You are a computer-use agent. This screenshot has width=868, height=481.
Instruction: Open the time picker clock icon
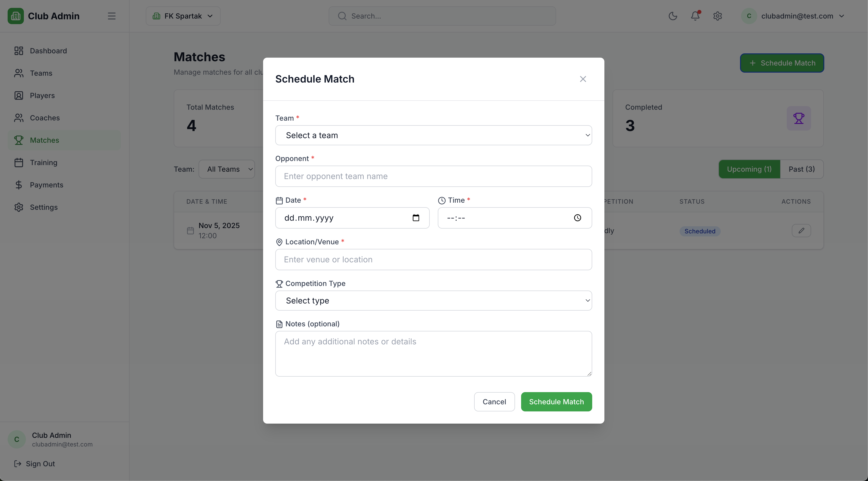pyautogui.click(x=577, y=218)
